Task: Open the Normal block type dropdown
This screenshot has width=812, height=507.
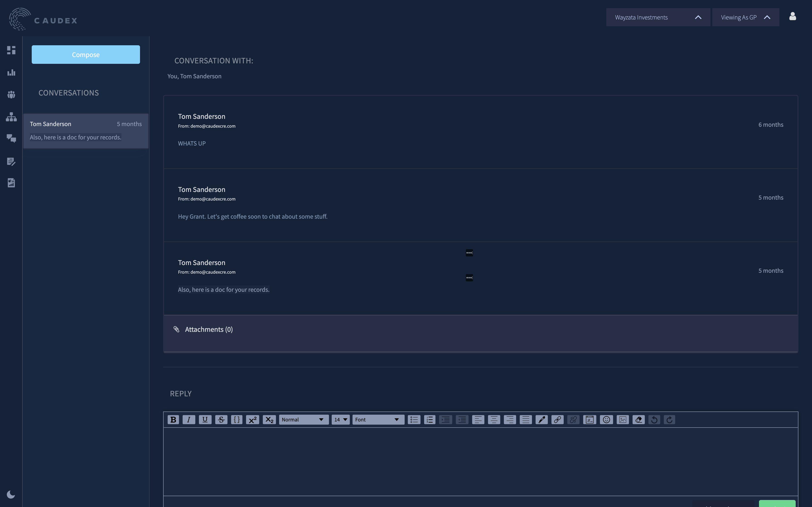Action: 303,419
